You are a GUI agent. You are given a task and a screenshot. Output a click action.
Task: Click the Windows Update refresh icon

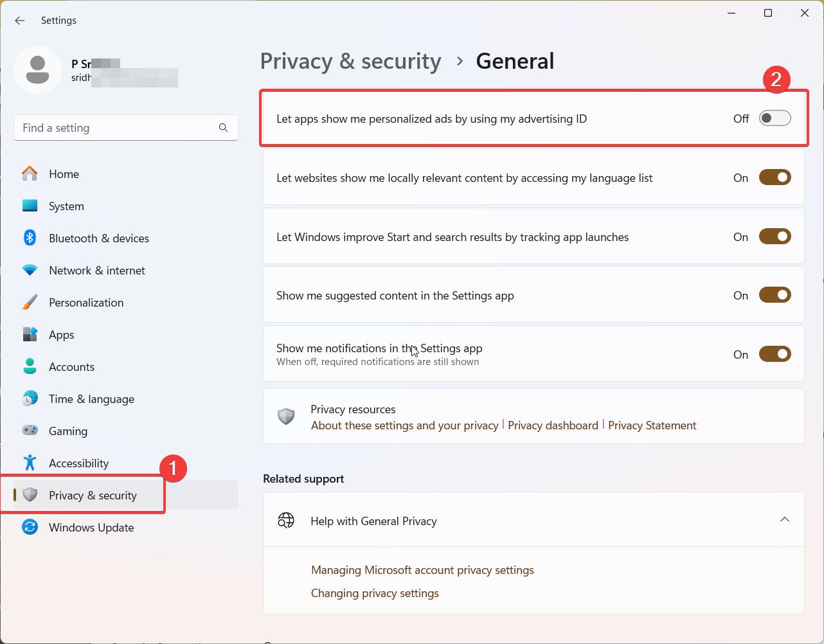coord(30,527)
